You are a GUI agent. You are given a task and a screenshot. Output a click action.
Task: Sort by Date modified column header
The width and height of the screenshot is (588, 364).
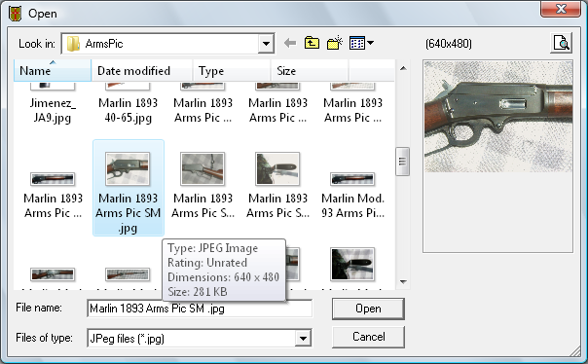pos(141,70)
